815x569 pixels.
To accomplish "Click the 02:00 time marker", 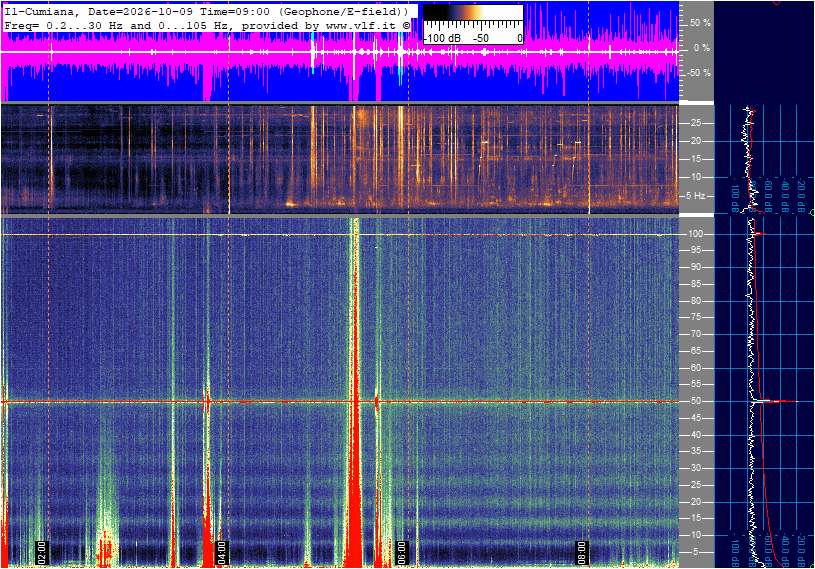I will tap(42, 552).
